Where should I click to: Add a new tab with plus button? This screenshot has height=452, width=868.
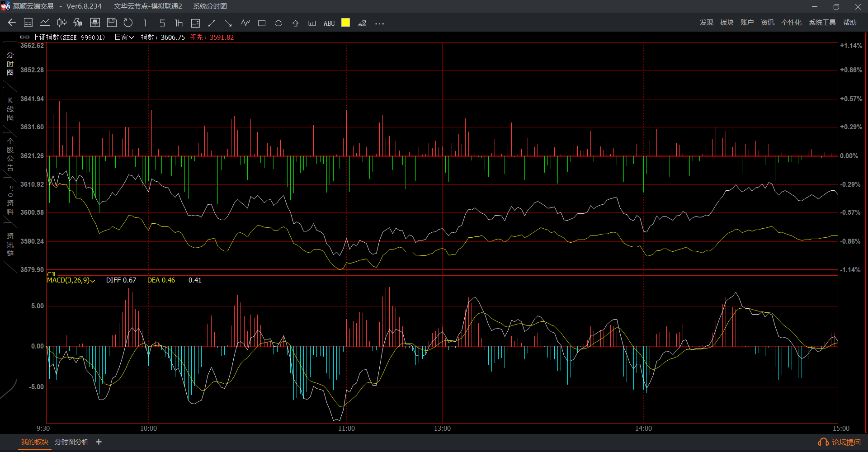pos(99,442)
